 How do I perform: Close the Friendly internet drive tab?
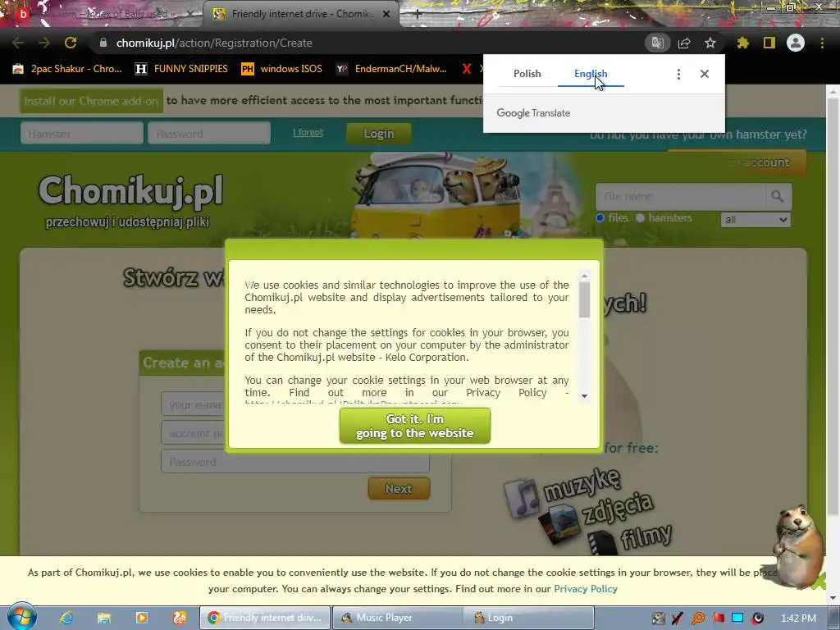(x=386, y=14)
